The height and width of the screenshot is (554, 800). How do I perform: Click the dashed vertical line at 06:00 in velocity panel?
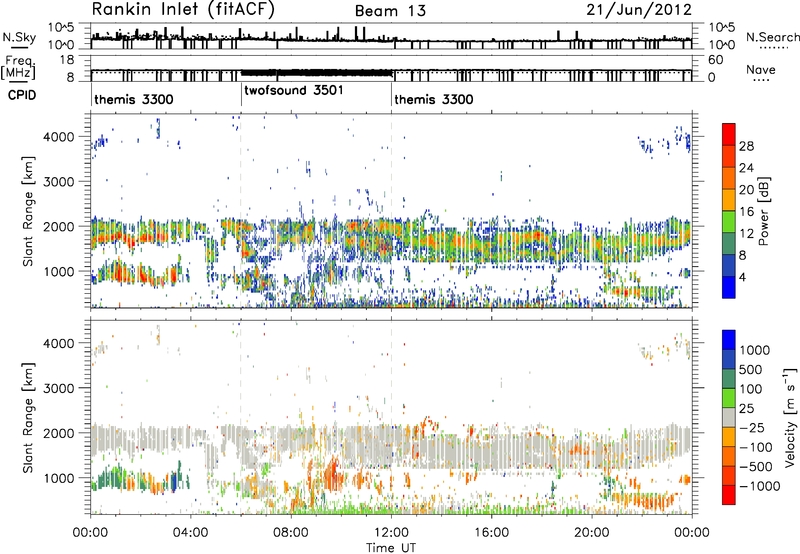tap(241, 417)
